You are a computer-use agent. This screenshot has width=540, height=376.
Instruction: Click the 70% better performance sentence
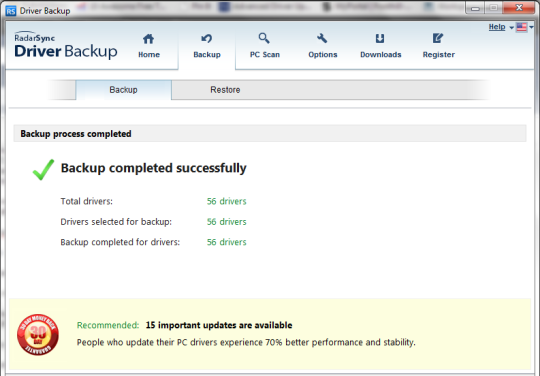246,342
